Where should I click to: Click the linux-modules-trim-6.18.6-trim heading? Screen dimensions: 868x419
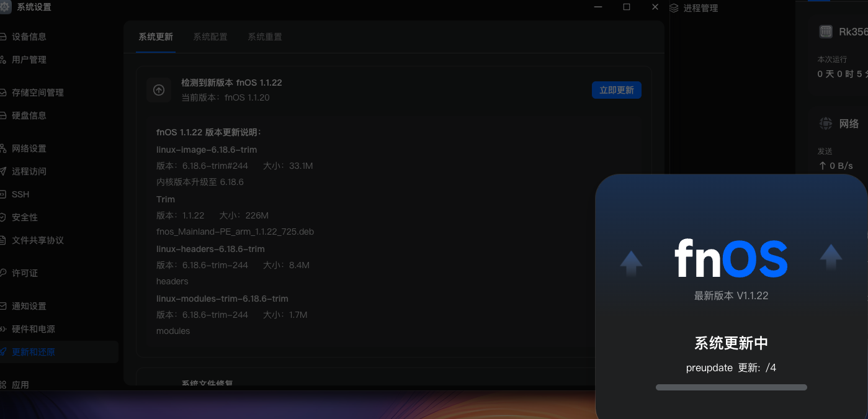tap(222, 299)
